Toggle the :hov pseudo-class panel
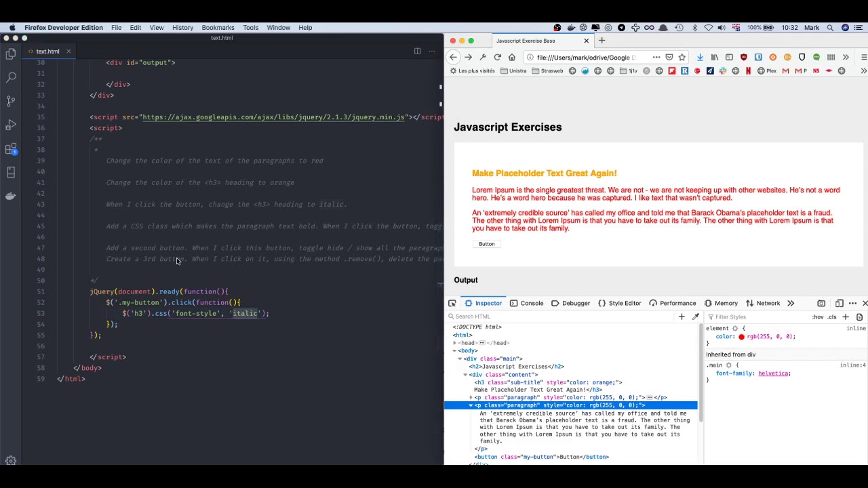Screen dimensions: 868x488 (818, 317)
